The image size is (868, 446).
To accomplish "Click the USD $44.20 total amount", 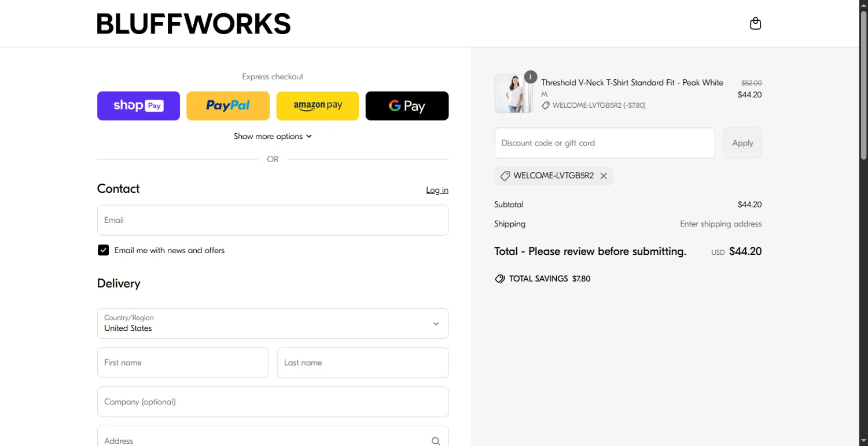I will (736, 251).
